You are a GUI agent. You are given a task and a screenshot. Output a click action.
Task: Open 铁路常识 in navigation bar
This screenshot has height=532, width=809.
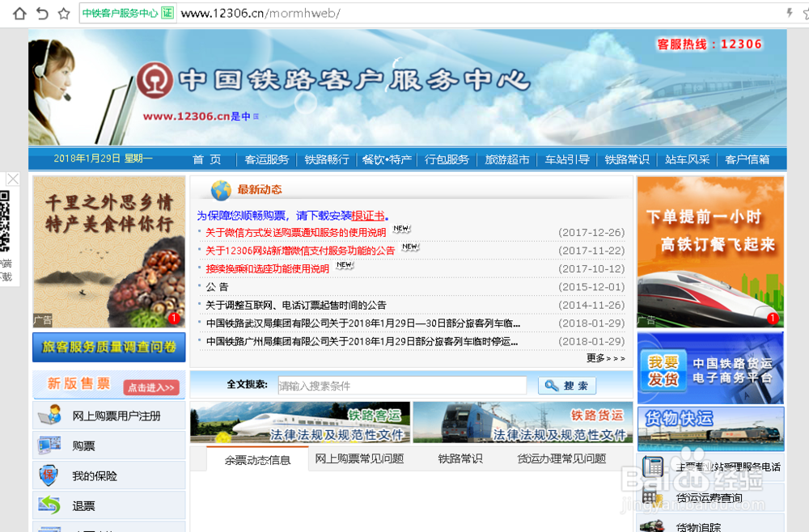click(627, 159)
